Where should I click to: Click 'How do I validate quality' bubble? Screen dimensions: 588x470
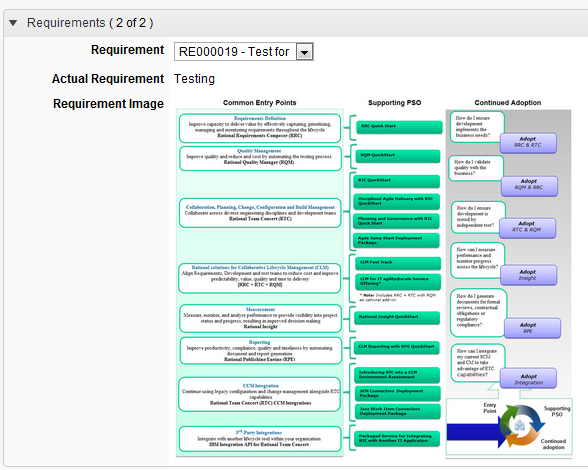click(476, 168)
